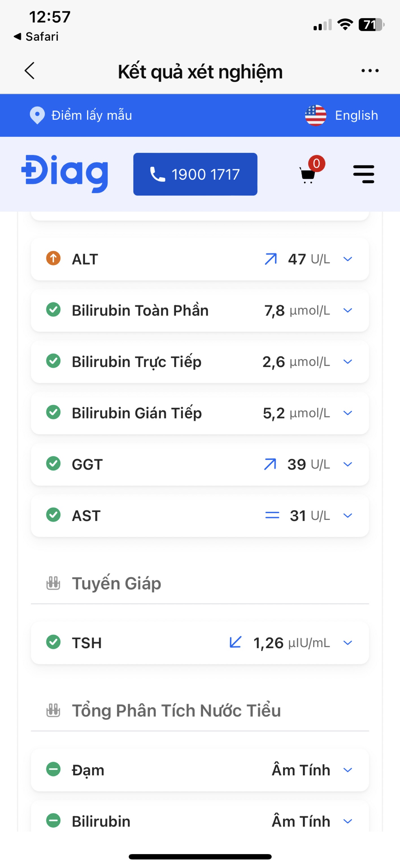Viewport: 400px width, 868px height.
Task: Tap the orange ALT high-alert icon
Action: [x=53, y=259]
